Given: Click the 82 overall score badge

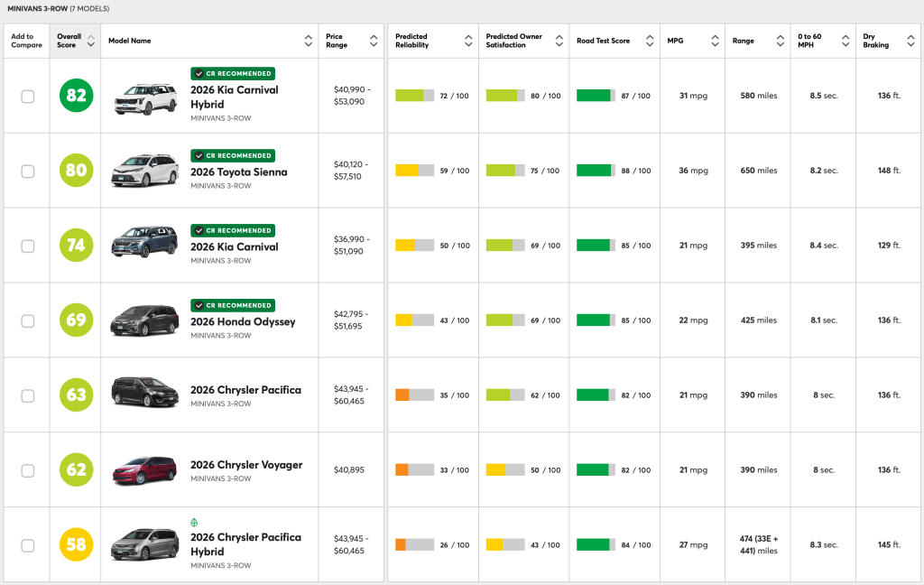Looking at the screenshot, I should (76, 96).
